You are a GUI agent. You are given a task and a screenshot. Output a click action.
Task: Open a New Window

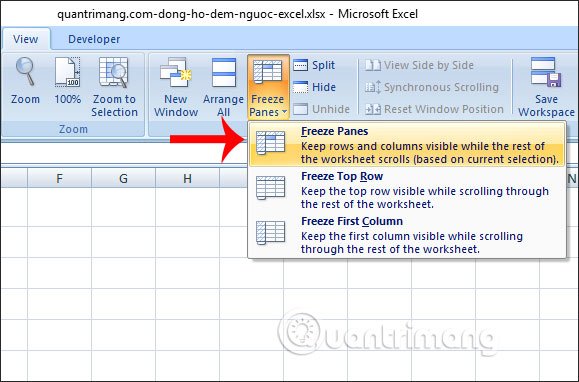coord(176,72)
